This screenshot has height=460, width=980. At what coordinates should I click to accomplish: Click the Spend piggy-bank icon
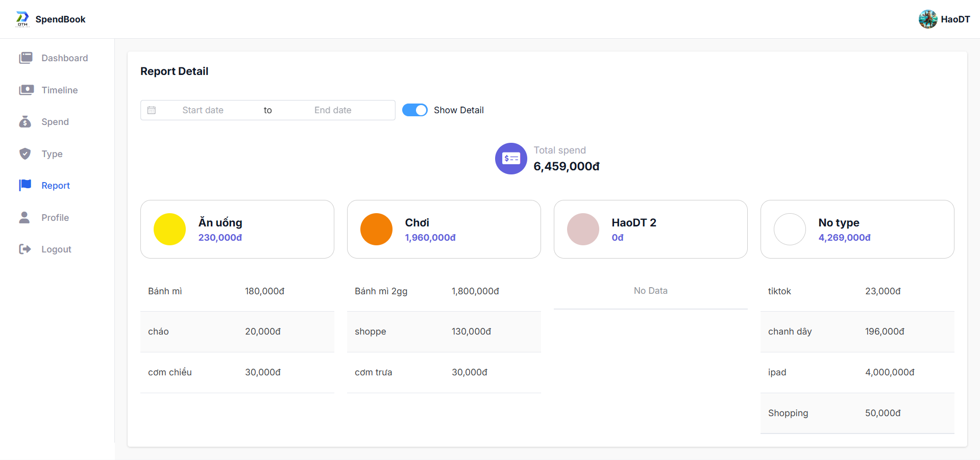click(25, 121)
